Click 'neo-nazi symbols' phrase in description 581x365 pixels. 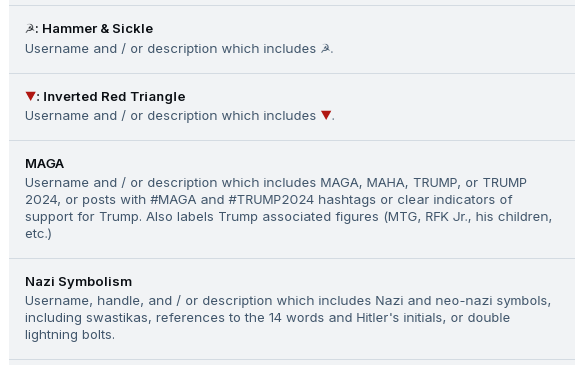tap(493, 301)
